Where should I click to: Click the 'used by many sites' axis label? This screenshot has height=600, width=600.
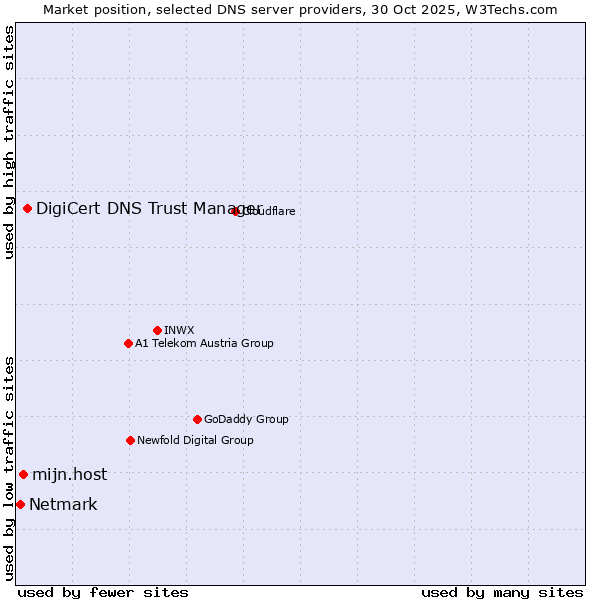(502, 592)
